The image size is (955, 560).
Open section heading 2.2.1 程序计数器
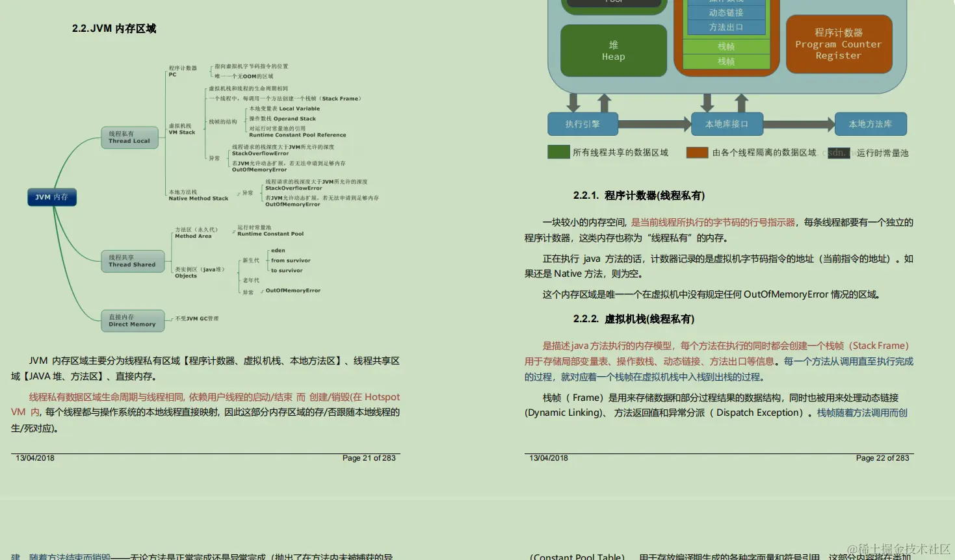point(640,195)
